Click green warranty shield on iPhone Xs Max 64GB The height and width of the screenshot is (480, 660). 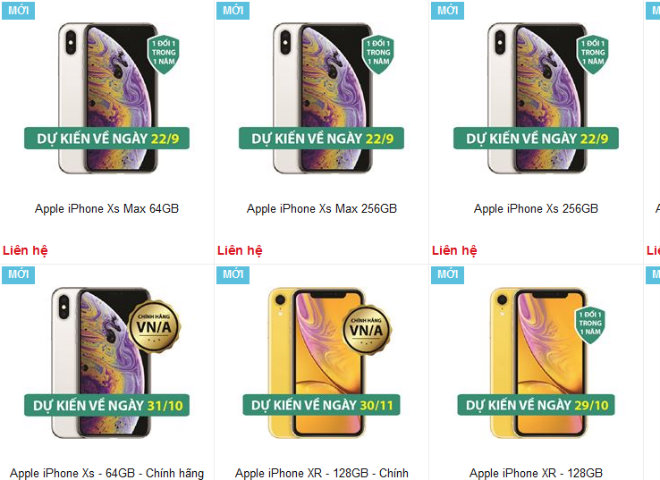(x=163, y=54)
